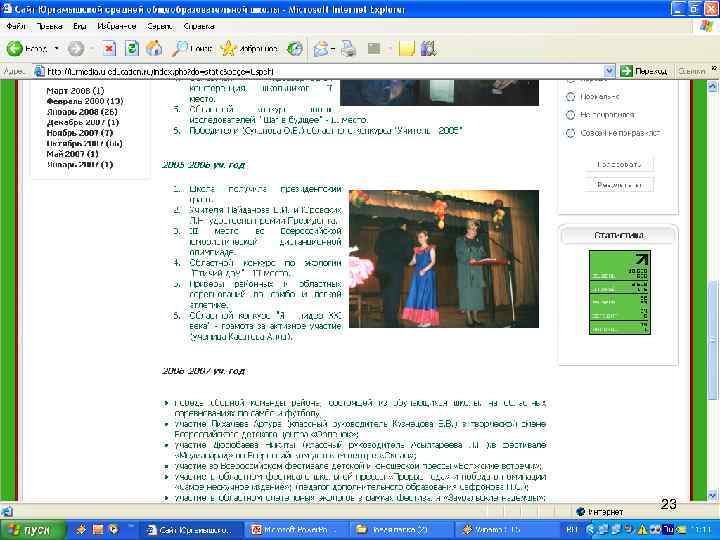
Task: Switch to Microsoft PowerPoint taskbar button
Action: click(295, 530)
